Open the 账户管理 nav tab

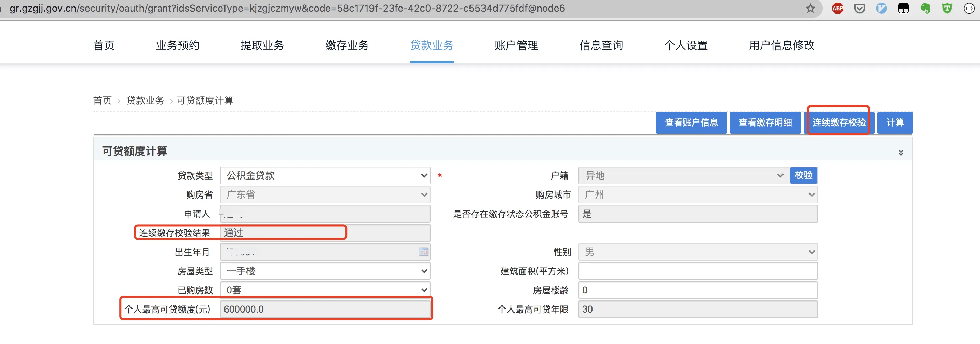click(x=516, y=45)
